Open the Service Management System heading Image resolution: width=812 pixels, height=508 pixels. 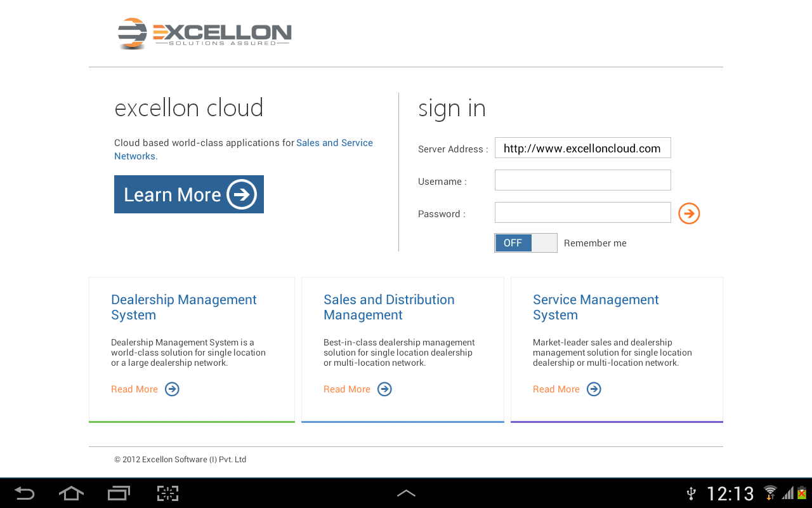click(x=596, y=307)
